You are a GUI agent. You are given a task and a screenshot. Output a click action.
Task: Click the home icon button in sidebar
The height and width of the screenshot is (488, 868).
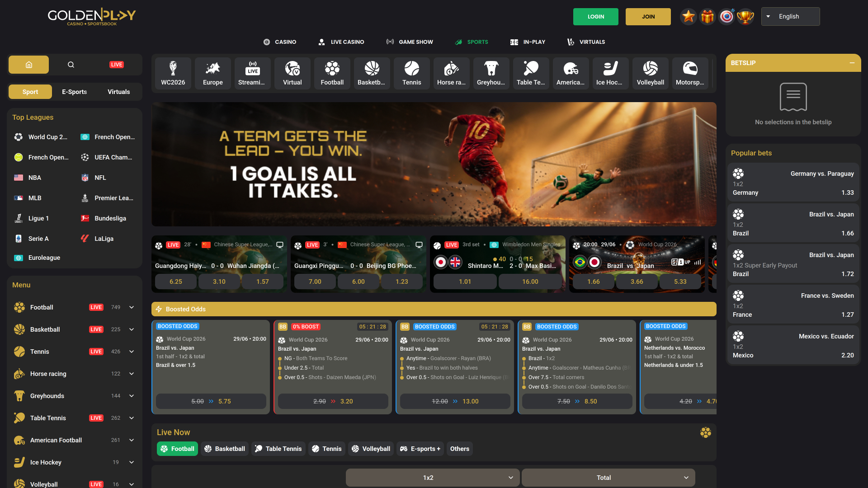point(28,65)
